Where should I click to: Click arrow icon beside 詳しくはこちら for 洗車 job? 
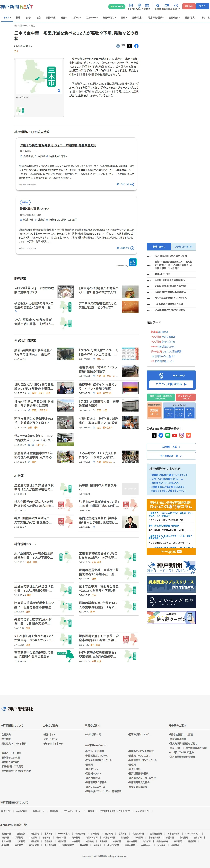[x=132, y=248]
